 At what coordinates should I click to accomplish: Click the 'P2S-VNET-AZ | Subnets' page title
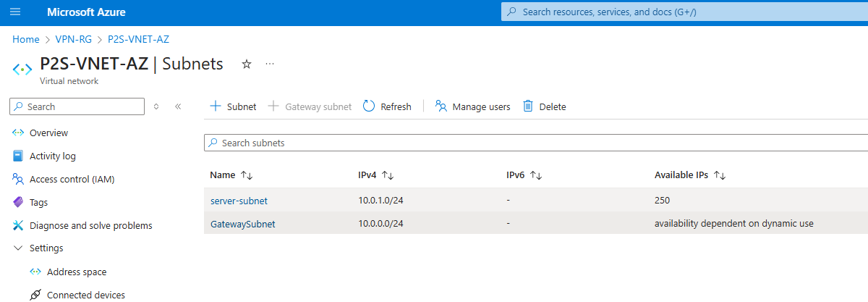132,64
